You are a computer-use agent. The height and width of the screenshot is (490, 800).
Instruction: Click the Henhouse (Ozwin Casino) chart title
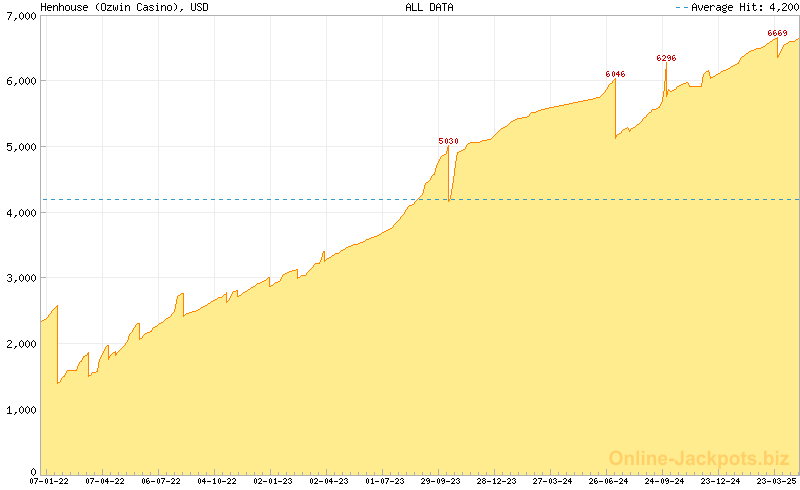tap(124, 7)
